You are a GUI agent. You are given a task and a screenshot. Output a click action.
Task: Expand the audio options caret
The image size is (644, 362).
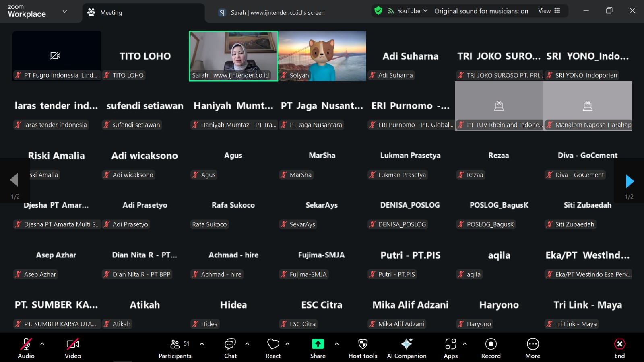pos(42,344)
